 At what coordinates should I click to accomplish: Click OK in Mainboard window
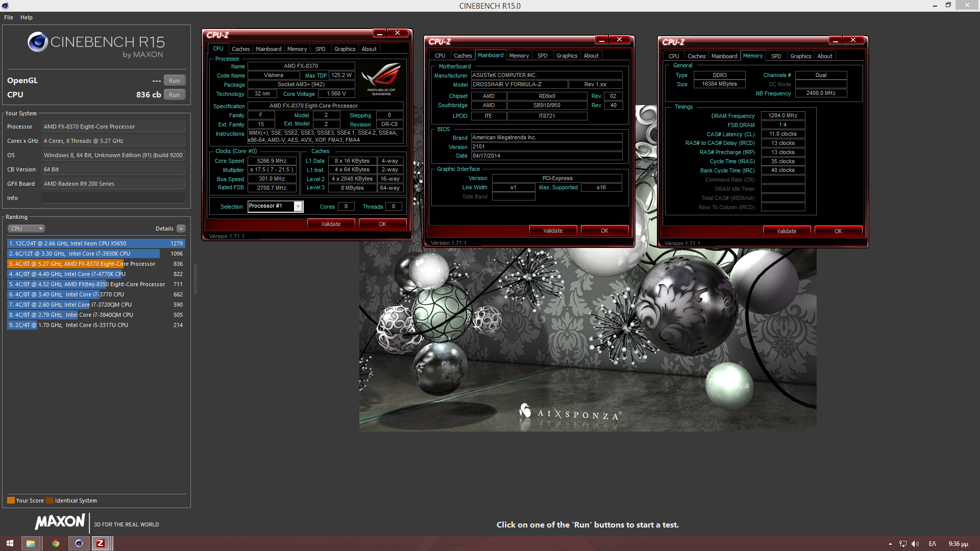(x=605, y=231)
